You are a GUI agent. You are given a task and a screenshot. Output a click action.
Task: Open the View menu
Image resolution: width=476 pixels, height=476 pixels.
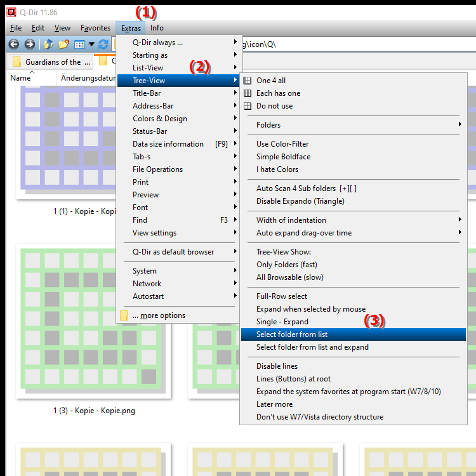[62, 28]
